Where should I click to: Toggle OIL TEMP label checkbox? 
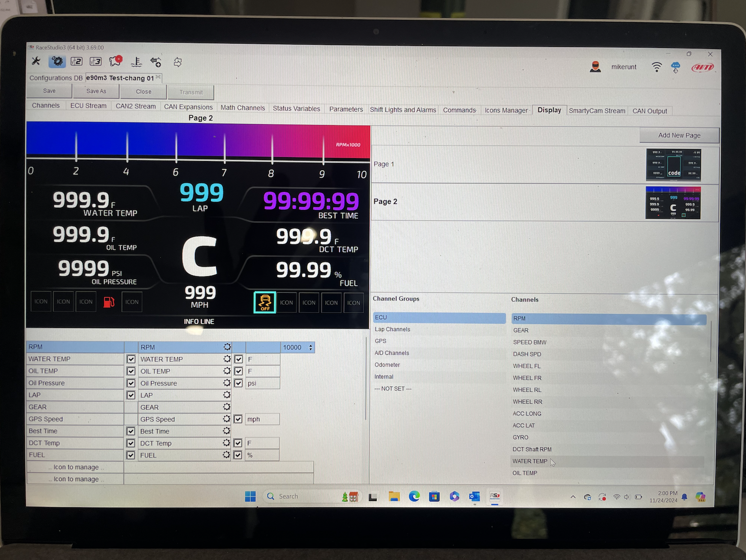(x=131, y=371)
